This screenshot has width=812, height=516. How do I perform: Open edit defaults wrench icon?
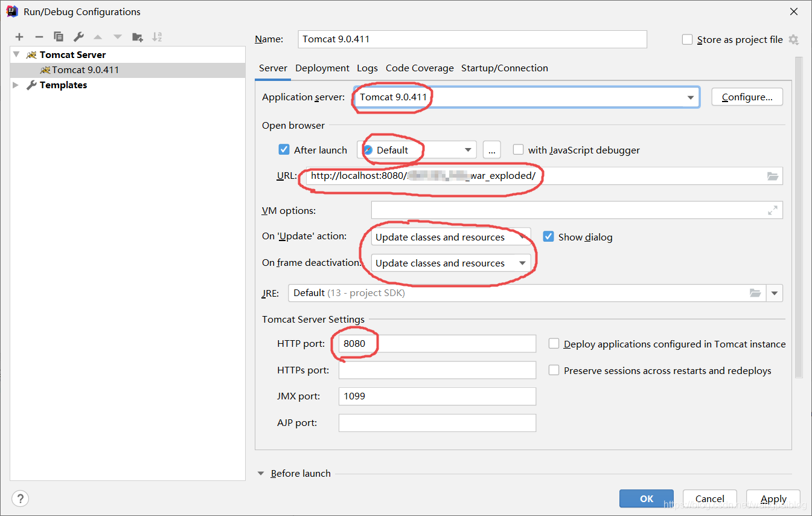coord(78,37)
